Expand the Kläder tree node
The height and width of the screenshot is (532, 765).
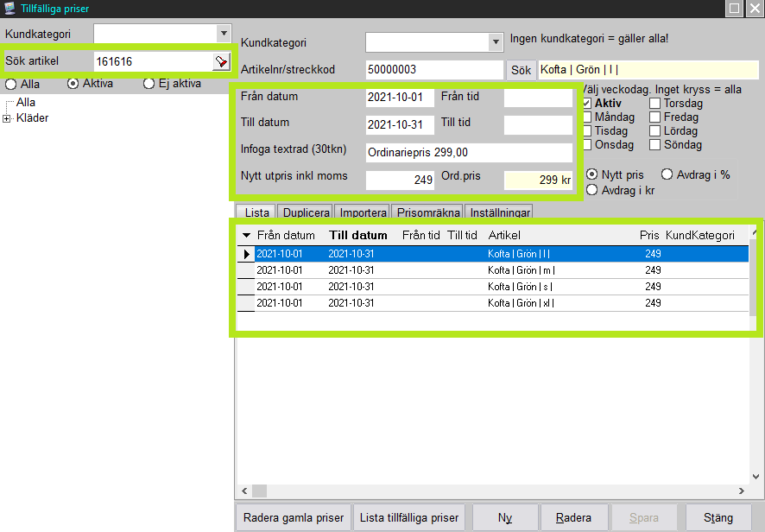coord(8,118)
